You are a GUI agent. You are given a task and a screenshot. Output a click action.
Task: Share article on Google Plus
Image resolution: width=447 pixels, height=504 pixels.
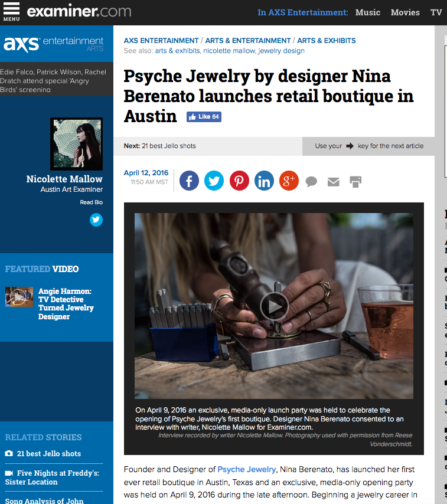[x=289, y=181]
